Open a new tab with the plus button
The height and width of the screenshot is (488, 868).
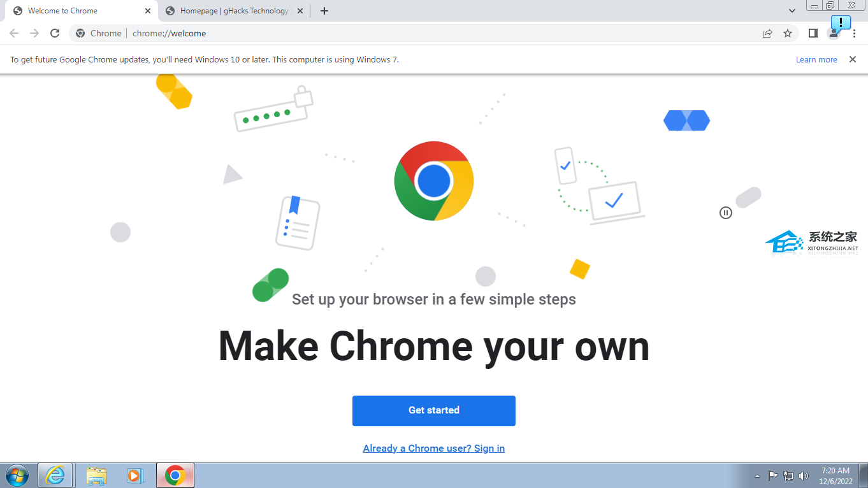[x=324, y=11]
